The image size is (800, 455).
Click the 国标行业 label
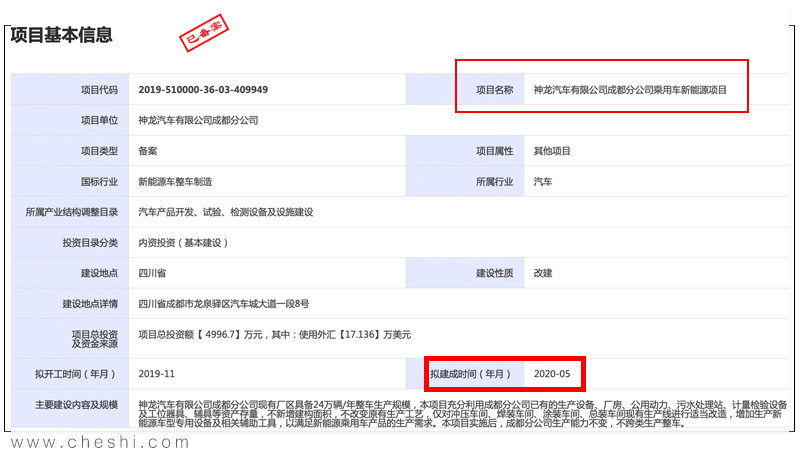click(99, 182)
